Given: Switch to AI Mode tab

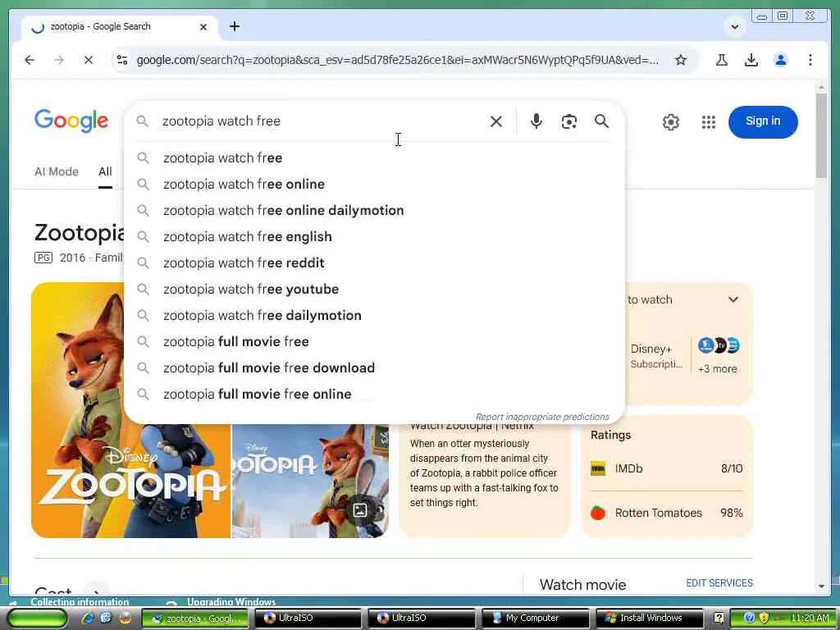Looking at the screenshot, I should click(x=57, y=171).
